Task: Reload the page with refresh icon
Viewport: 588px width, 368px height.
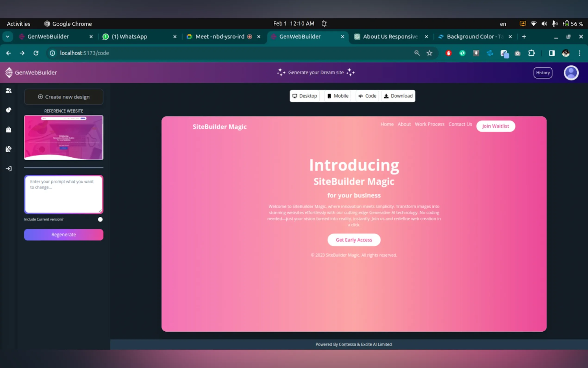Action: (x=36, y=53)
